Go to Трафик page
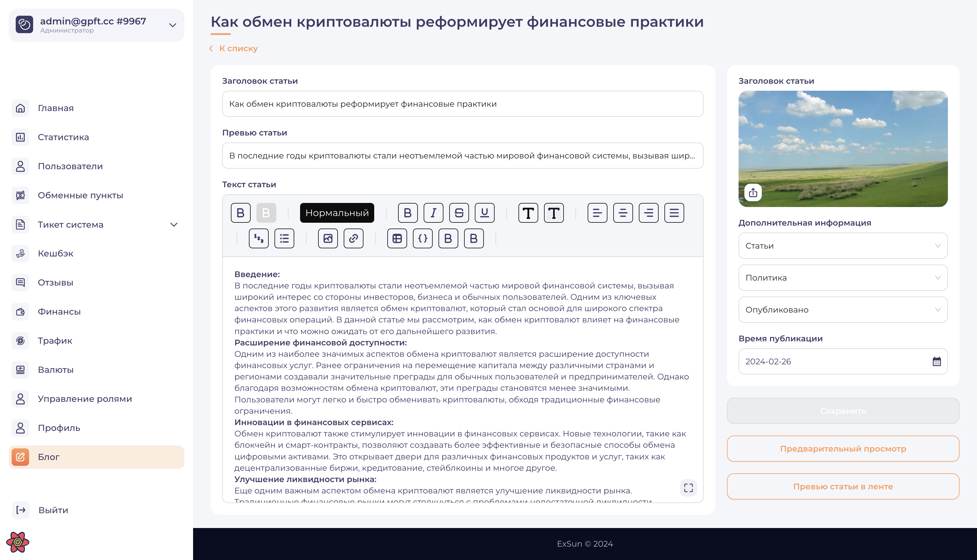 [97, 341]
